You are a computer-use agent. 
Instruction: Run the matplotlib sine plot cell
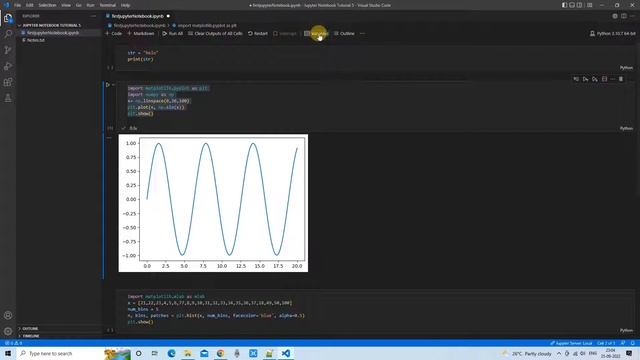tap(108, 85)
